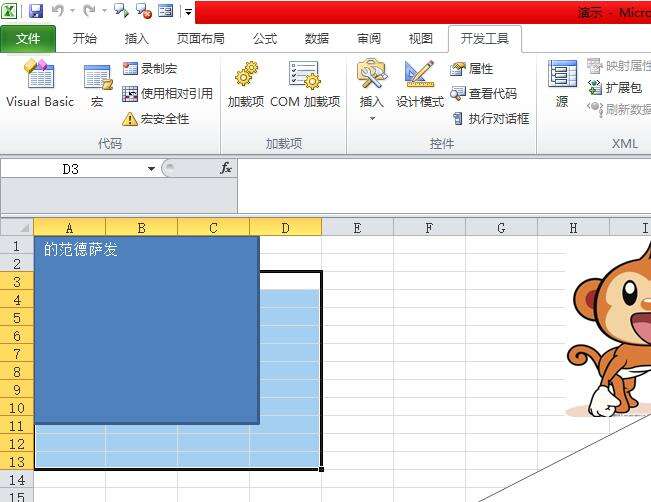651x502 pixels.
Task: Click the quick access icon with red mark
Action: [x=144, y=11]
